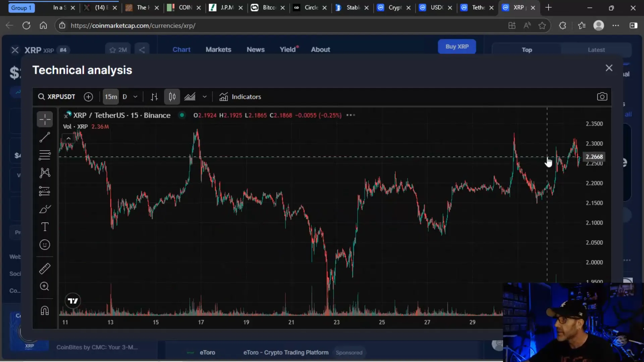Open a new browser tab
Image resolution: width=644 pixels, height=362 pixels.
click(548, 7)
